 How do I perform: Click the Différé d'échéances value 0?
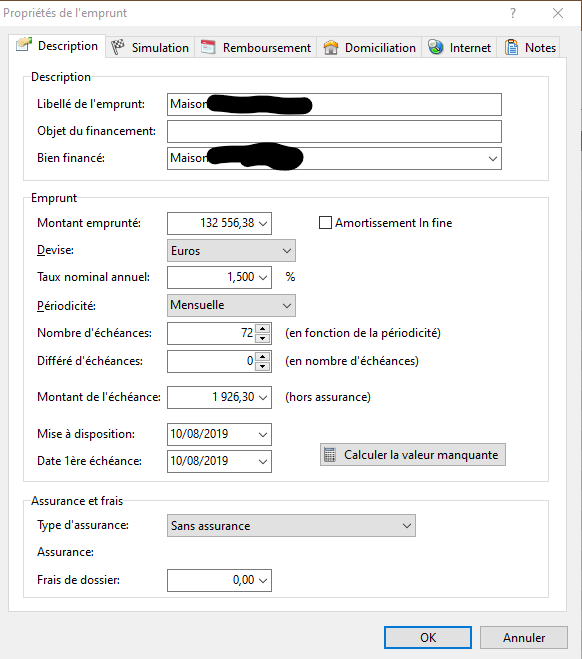tap(250, 361)
